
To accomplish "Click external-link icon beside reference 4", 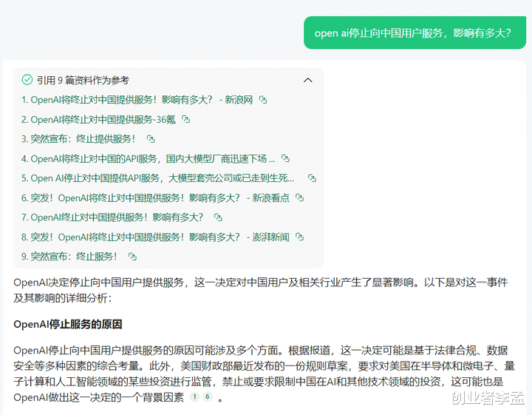I will point(286,158).
